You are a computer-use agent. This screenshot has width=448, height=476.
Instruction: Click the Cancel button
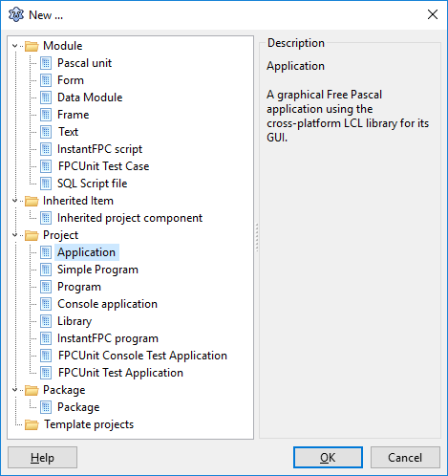pyautogui.click(x=405, y=458)
